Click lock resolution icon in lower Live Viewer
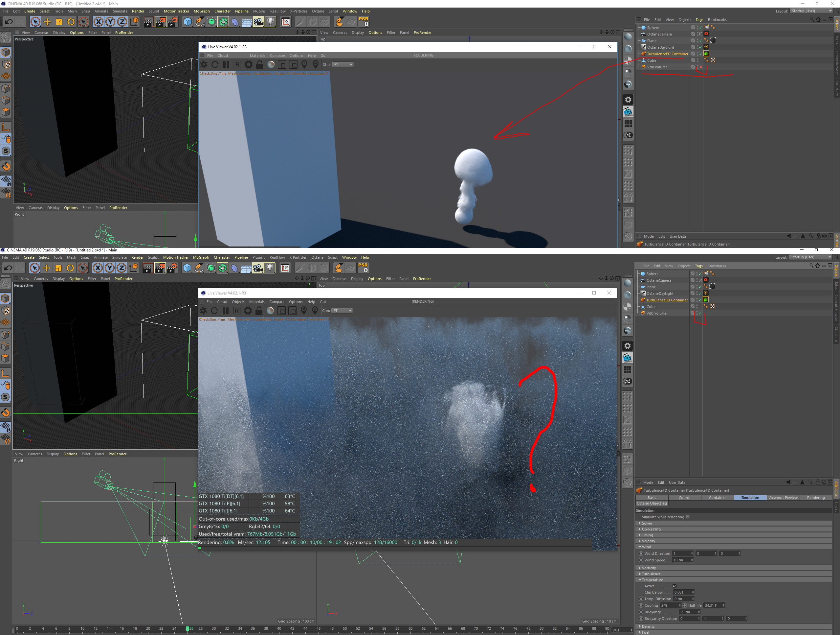840x635 pixels. (x=259, y=311)
